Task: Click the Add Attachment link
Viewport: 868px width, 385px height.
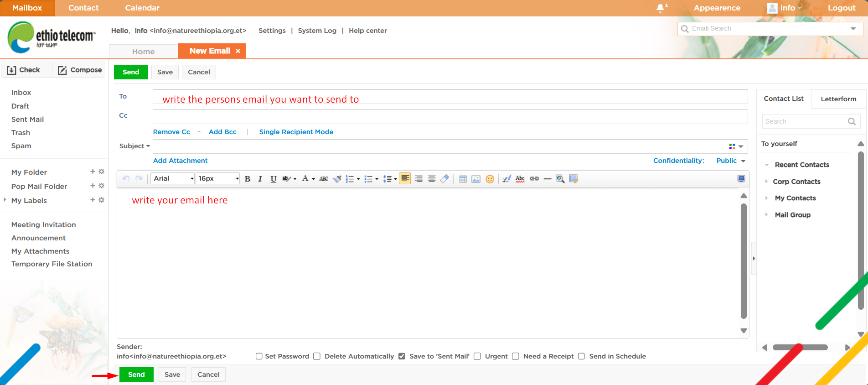Action: (x=180, y=161)
